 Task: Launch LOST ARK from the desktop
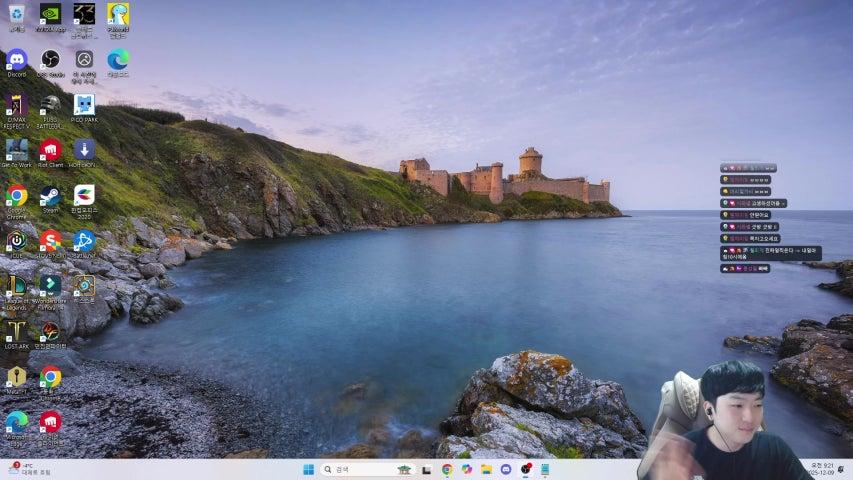[17, 332]
